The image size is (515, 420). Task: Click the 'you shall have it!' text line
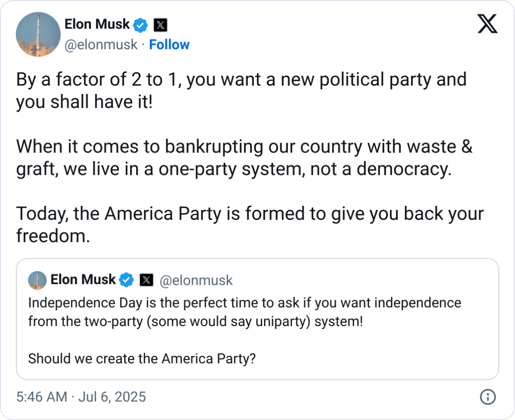[84, 102]
